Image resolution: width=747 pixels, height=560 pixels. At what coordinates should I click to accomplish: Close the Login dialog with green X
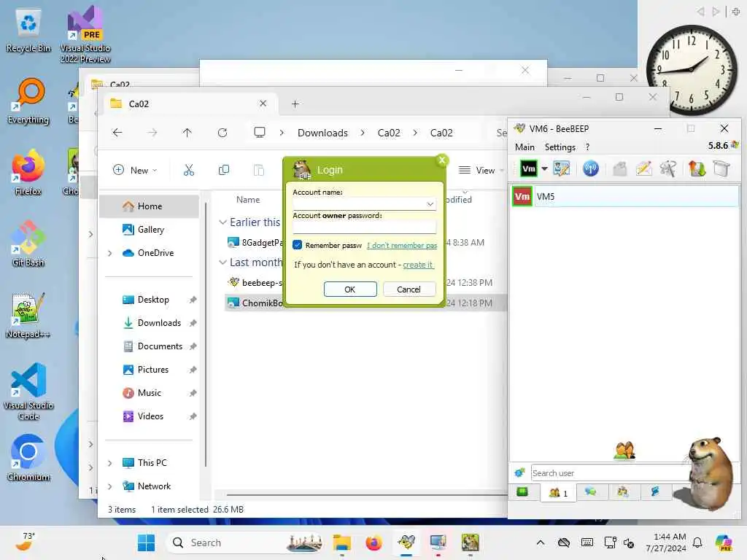442,160
